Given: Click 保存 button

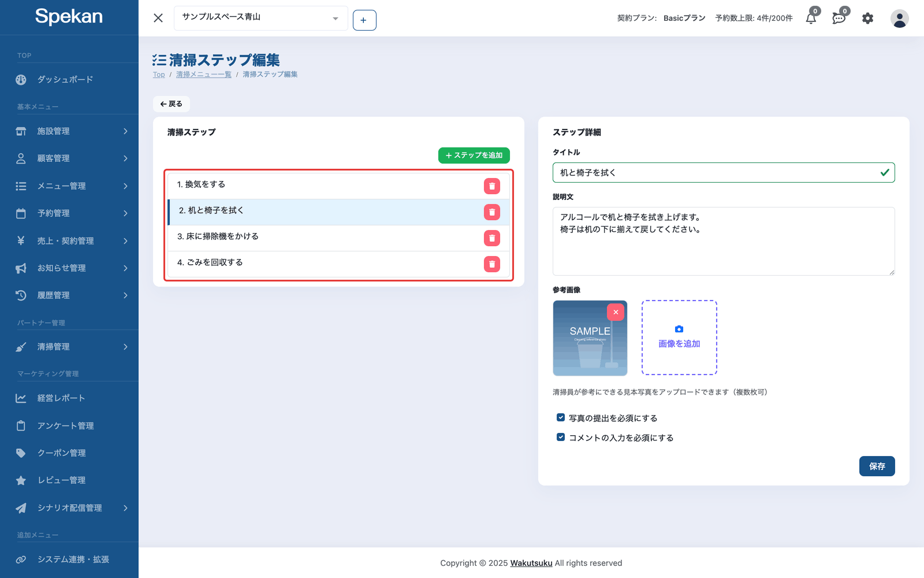Looking at the screenshot, I should [x=877, y=466].
